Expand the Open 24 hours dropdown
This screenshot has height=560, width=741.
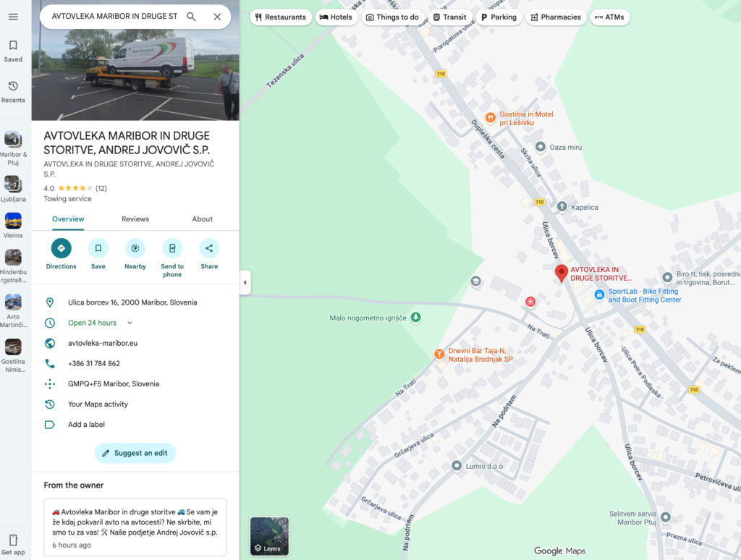pos(130,323)
